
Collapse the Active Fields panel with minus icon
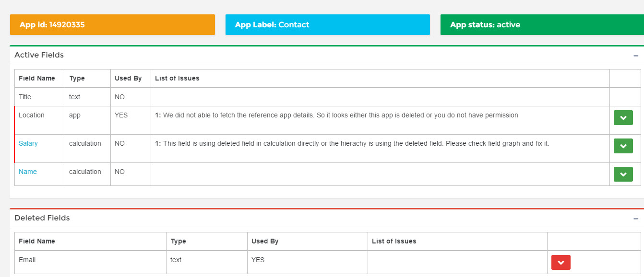pos(636,56)
